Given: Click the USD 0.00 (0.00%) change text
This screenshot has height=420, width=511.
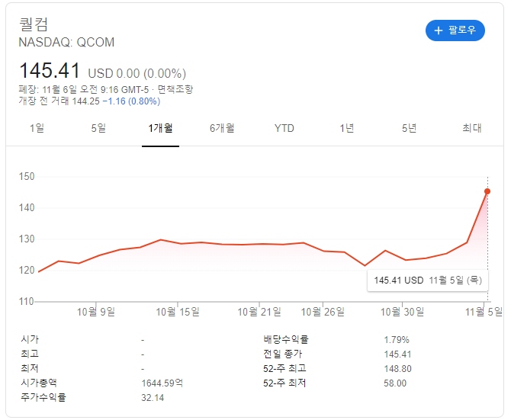Looking at the screenshot, I should click(137, 74).
